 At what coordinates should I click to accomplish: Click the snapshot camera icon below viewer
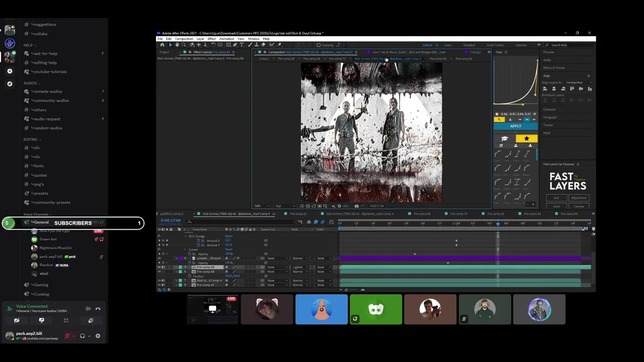(x=356, y=206)
